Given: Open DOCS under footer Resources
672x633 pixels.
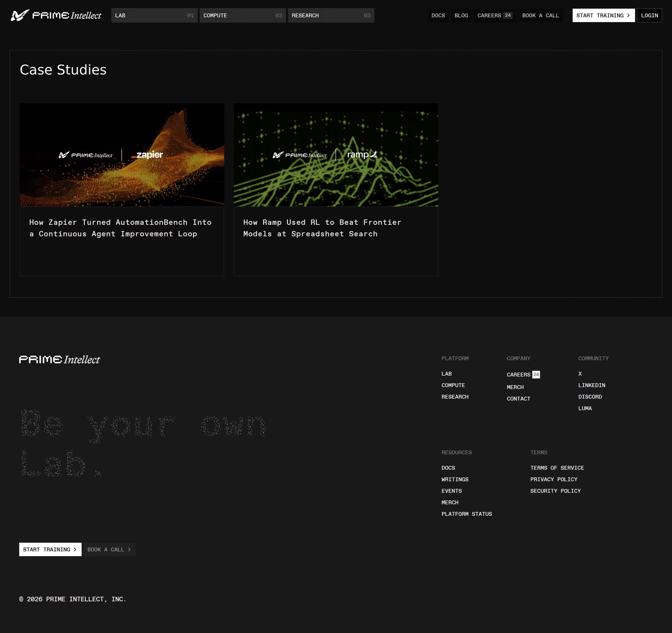Looking at the screenshot, I should point(448,468).
